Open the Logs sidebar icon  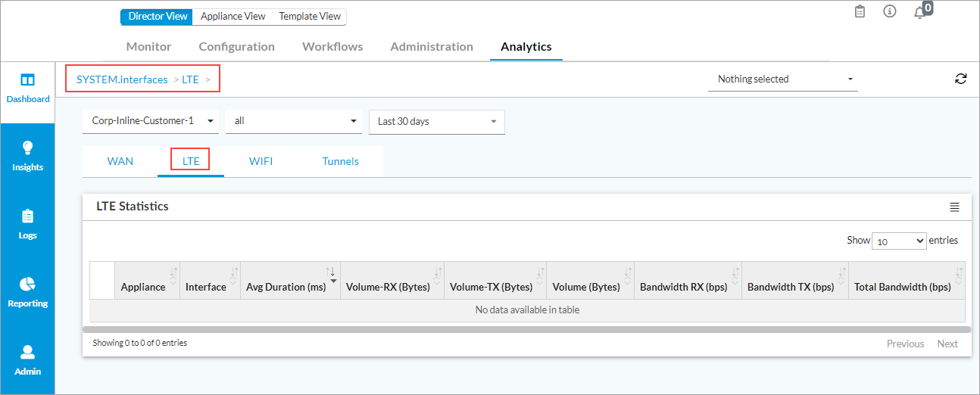[27, 216]
